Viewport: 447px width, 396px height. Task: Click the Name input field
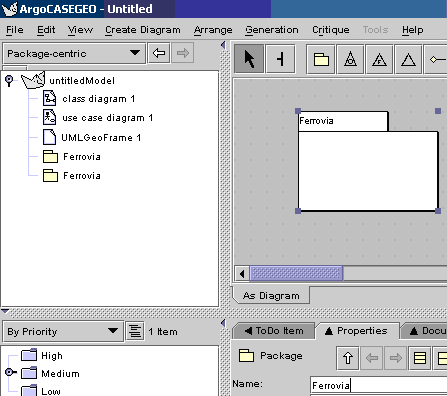(379, 385)
